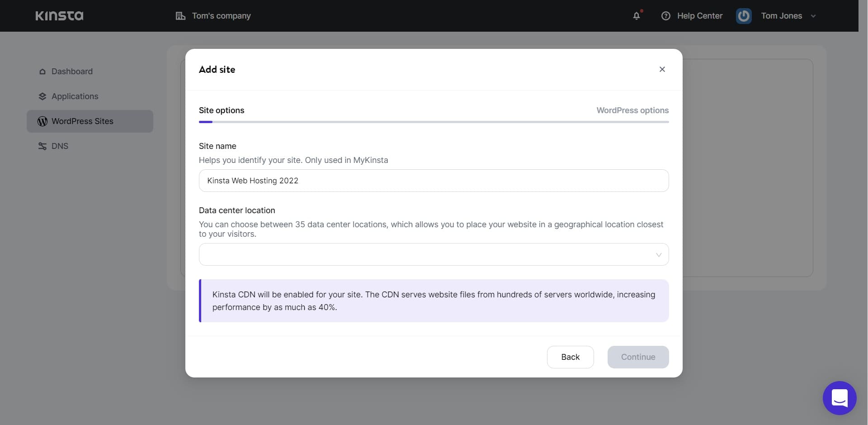Open notifications bell
The height and width of the screenshot is (425, 868).
(x=637, y=16)
